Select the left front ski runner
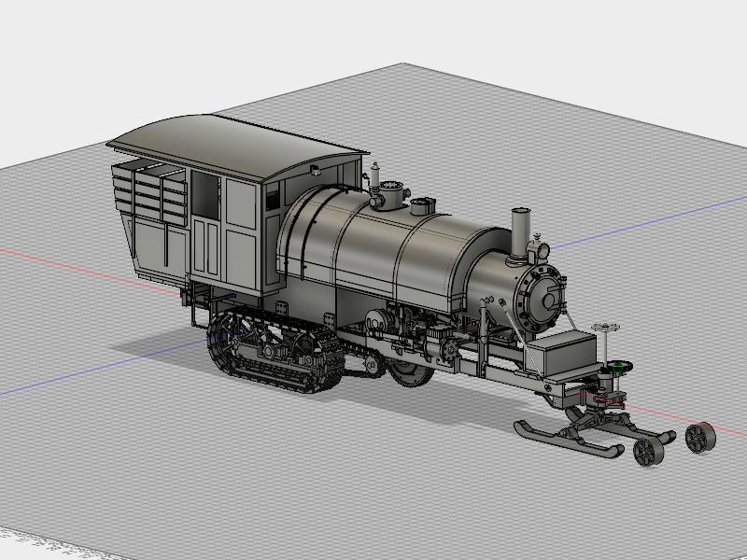This screenshot has height=560, width=747. (569, 439)
